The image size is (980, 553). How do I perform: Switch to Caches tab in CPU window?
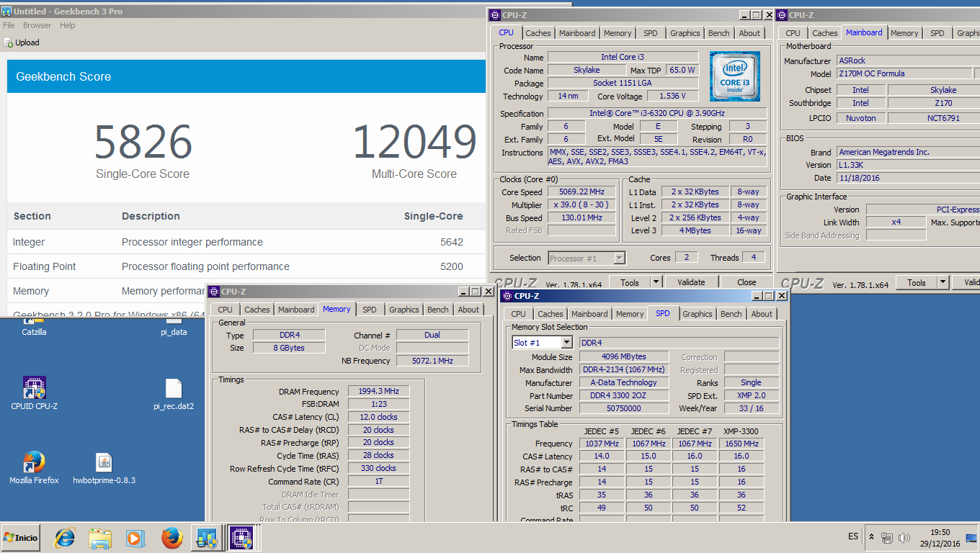coord(538,33)
